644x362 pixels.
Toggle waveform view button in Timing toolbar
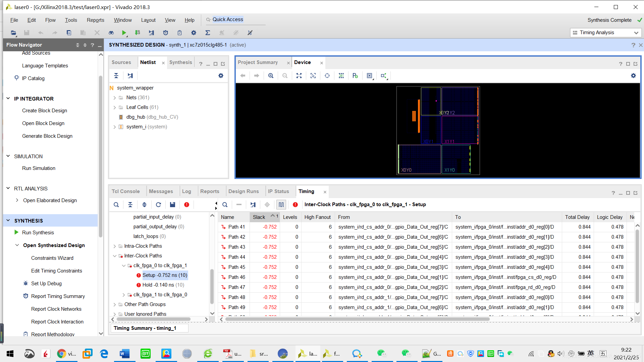(281, 204)
